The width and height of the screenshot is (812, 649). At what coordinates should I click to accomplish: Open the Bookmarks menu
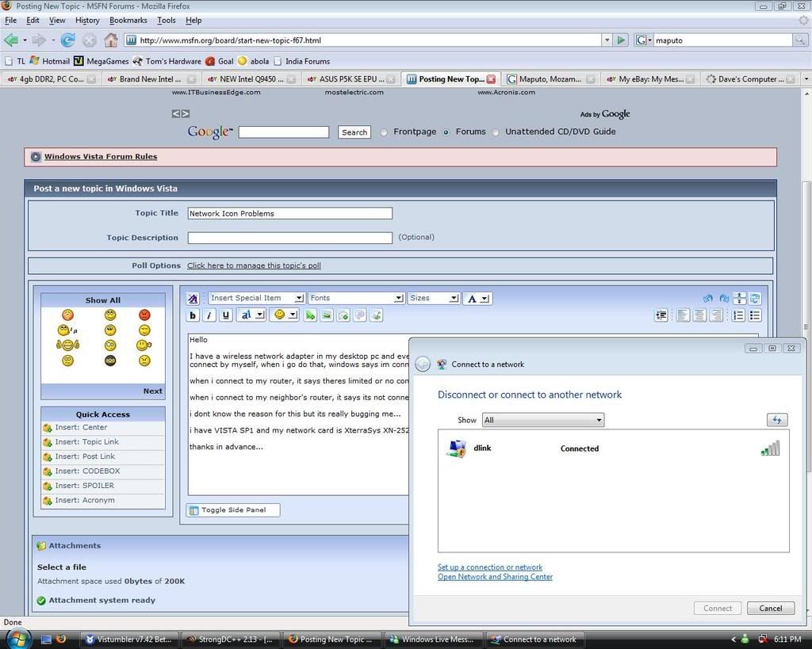click(128, 20)
